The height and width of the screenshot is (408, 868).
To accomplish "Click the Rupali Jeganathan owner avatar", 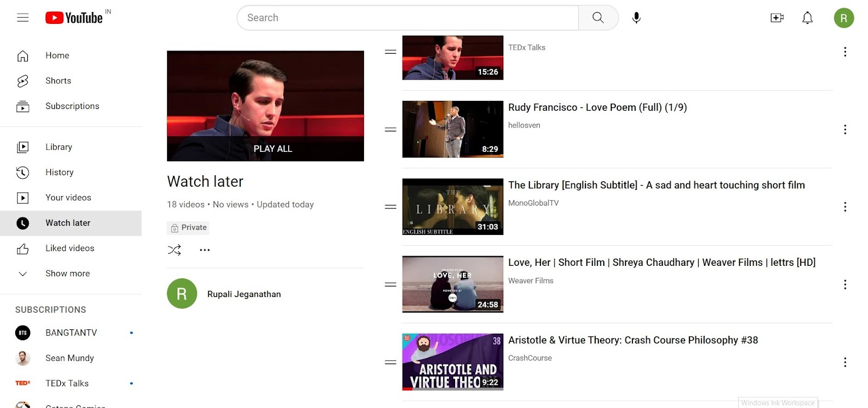I will [x=182, y=294].
